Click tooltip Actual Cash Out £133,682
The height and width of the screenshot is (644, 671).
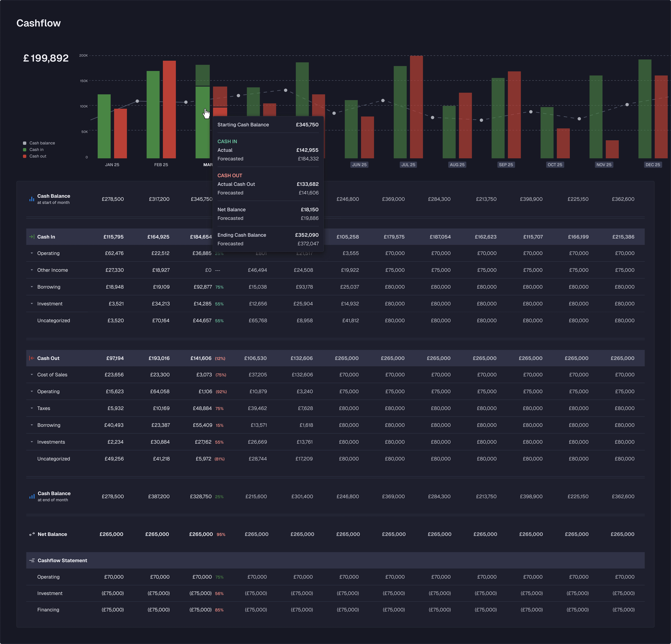coord(268,184)
